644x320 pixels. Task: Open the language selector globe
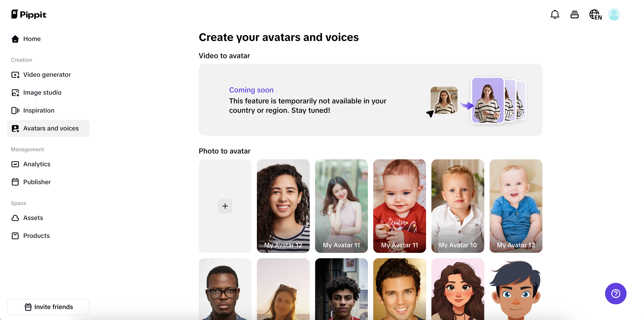click(595, 15)
